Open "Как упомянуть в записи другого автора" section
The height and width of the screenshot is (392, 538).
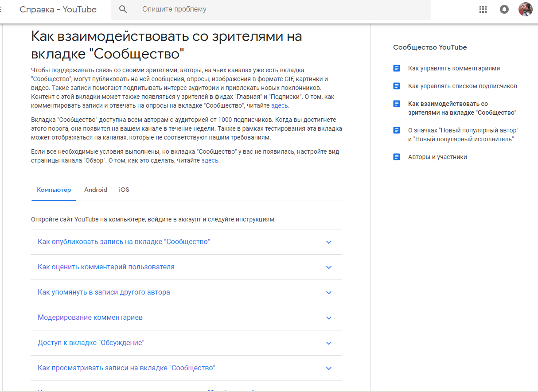pos(104,292)
